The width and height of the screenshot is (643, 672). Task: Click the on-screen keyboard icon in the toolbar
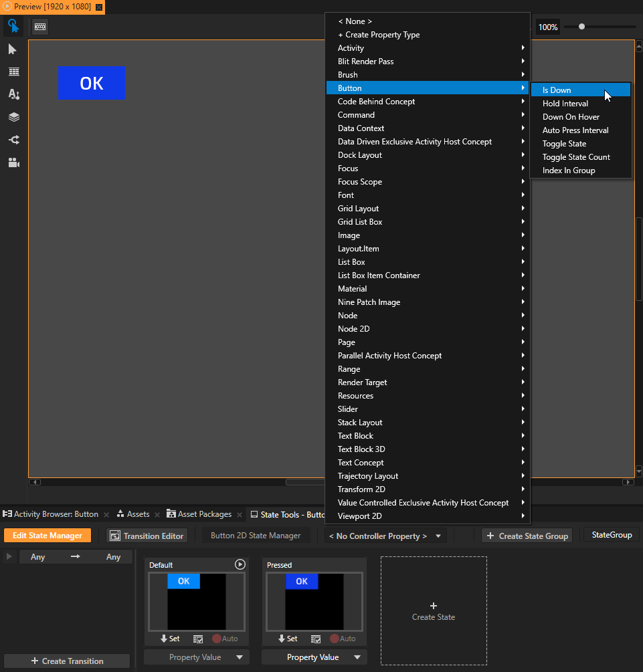(39, 26)
